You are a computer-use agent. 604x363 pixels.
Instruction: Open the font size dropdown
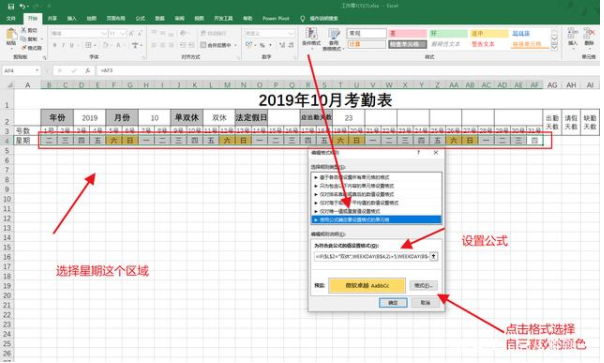tap(122, 34)
